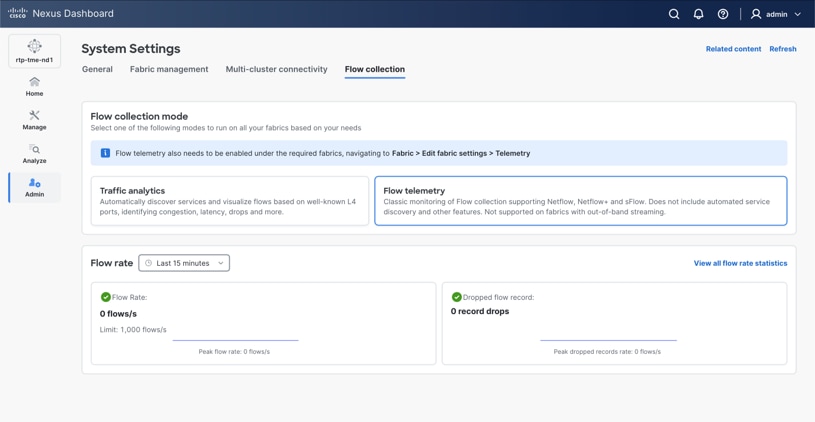Click 'Peak flow rate: 0 flows/s' text
This screenshot has height=422, width=815.
click(234, 352)
